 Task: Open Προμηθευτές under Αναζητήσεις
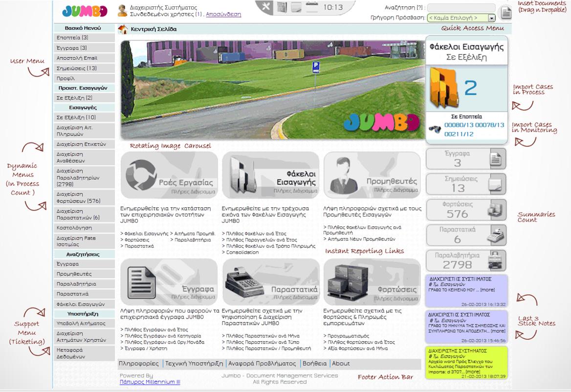(x=84, y=274)
